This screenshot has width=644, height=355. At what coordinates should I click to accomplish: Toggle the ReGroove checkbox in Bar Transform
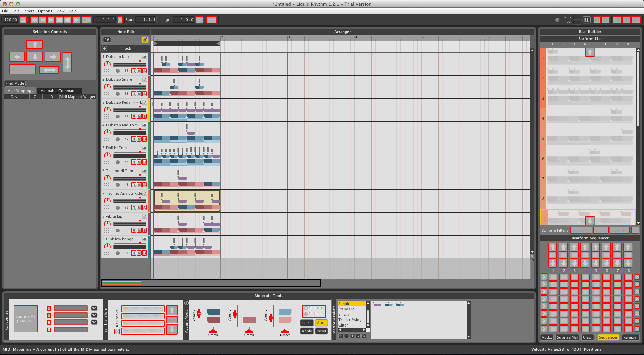(x=117, y=331)
